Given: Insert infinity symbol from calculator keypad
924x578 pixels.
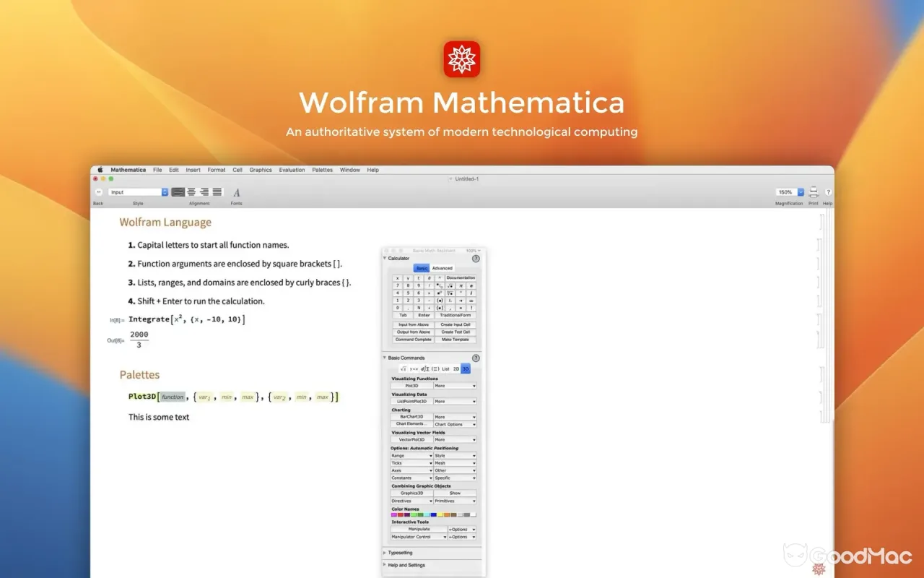Looking at the screenshot, I should tap(471, 301).
